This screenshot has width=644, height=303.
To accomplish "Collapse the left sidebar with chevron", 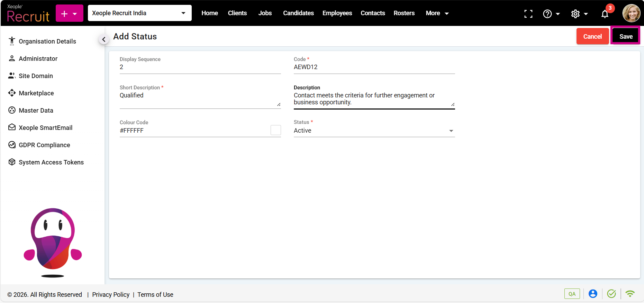I will [x=103, y=39].
